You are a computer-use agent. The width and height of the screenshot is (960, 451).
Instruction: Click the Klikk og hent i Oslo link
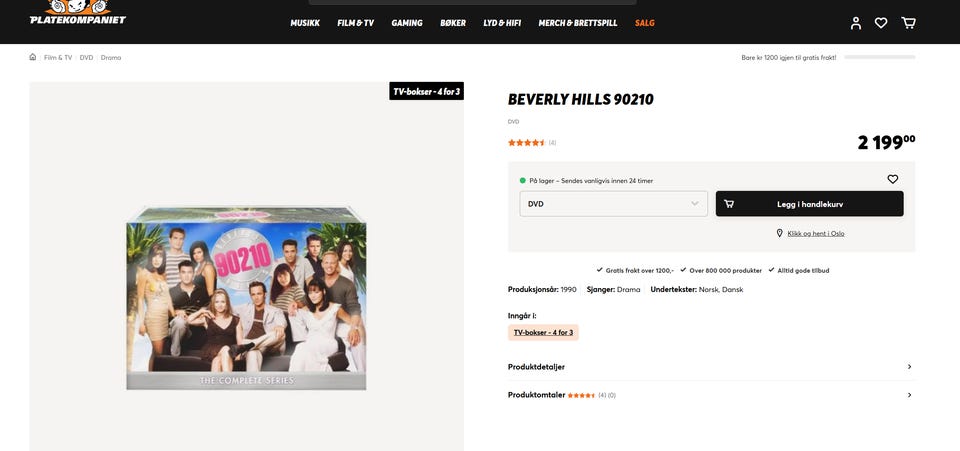pyautogui.click(x=816, y=234)
